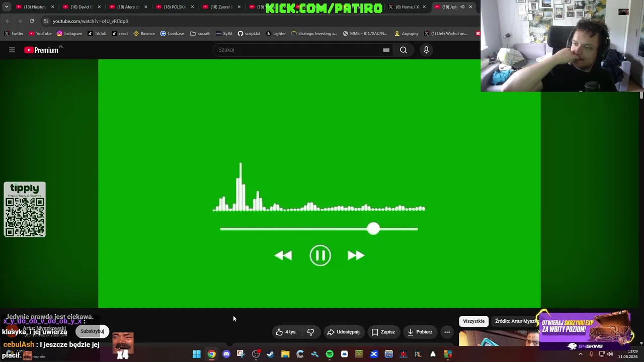Open the TikTok bookmark
The image size is (644, 362).
[97, 34]
